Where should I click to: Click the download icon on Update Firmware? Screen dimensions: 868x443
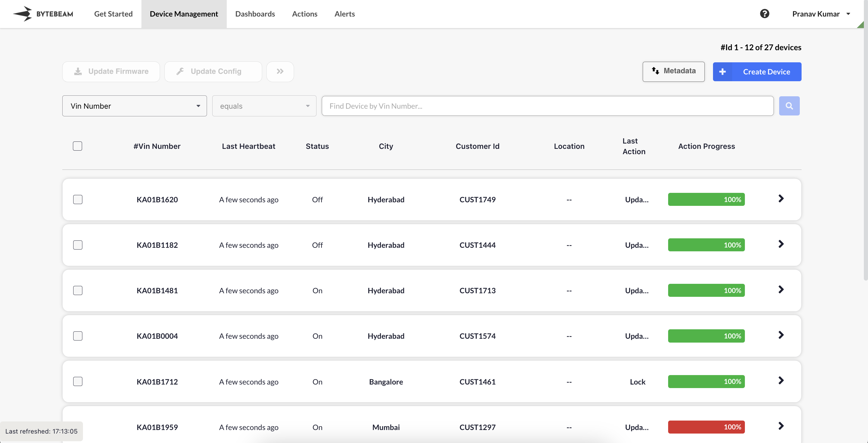tap(78, 71)
